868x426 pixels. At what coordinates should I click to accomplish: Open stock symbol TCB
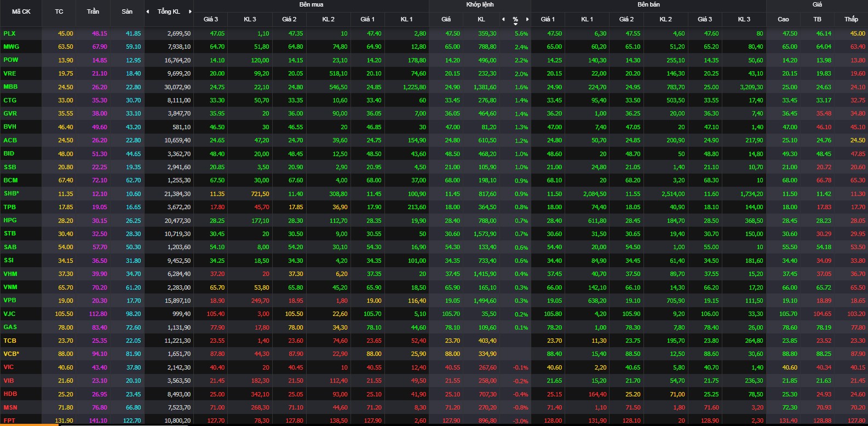click(x=10, y=341)
